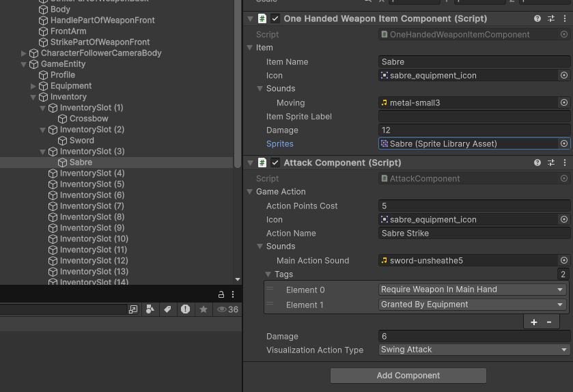Click the Item Sprite Label empty field
This screenshot has height=392, width=573.
pyautogui.click(x=475, y=116)
